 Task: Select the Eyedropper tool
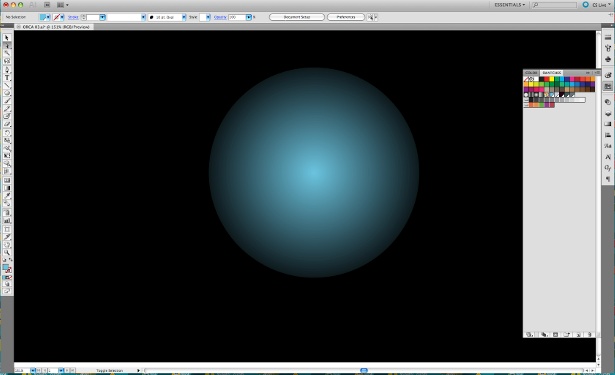point(7,196)
